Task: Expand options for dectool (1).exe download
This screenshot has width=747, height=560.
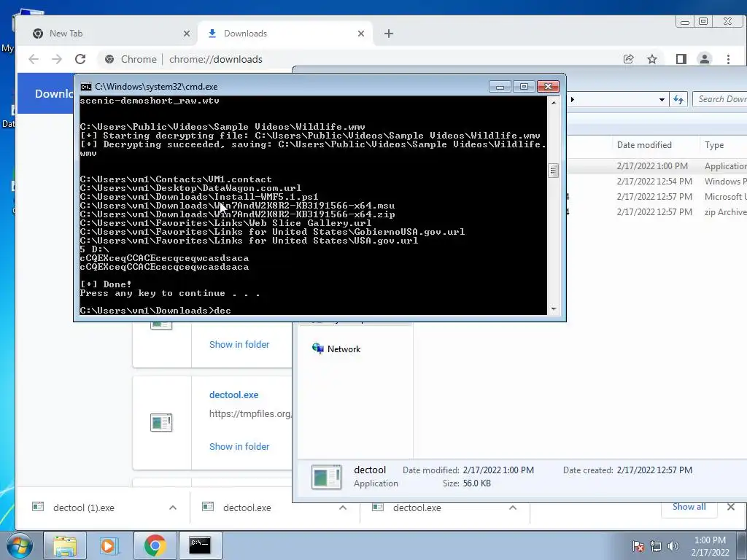Action: tap(173, 507)
